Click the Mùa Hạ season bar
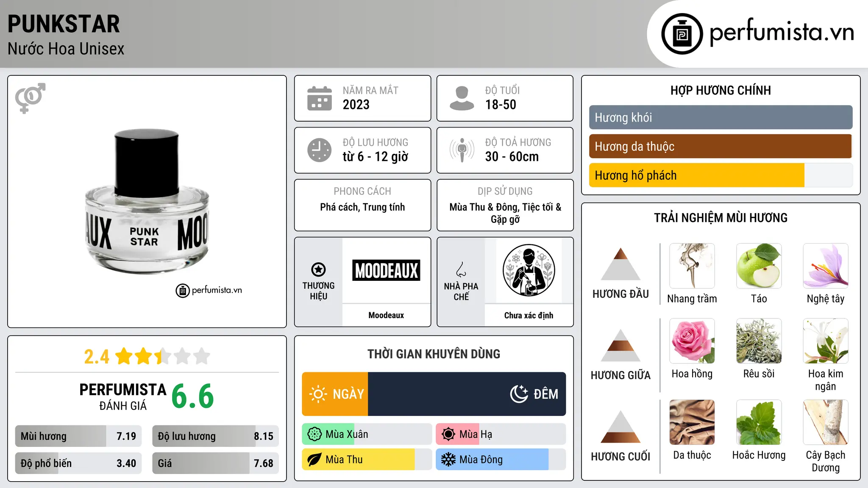This screenshot has width=868, height=488. 501,434
